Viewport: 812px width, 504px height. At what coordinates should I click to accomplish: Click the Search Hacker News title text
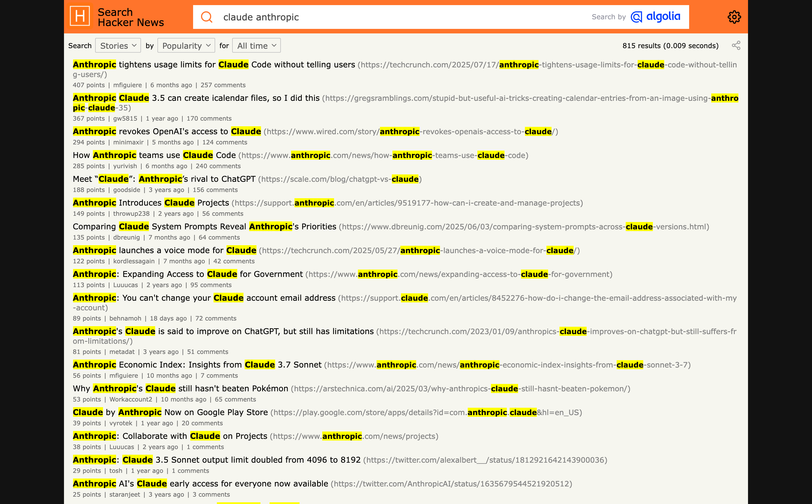point(131,17)
